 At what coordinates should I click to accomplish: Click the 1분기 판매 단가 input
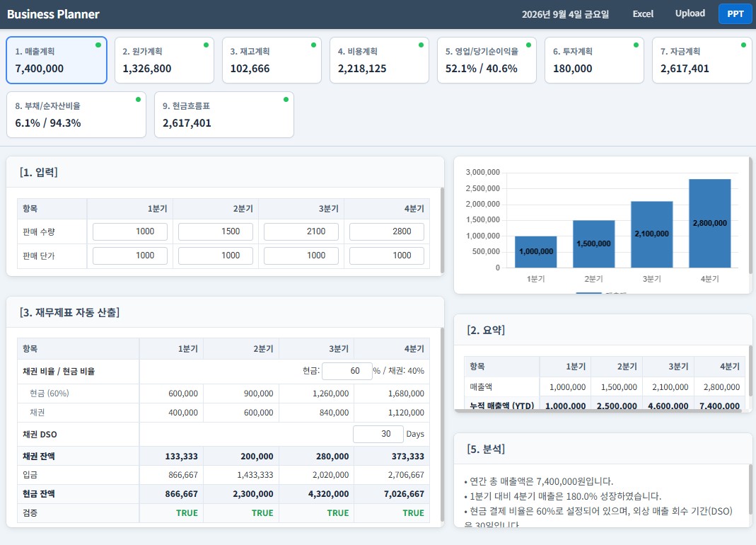tap(130, 256)
